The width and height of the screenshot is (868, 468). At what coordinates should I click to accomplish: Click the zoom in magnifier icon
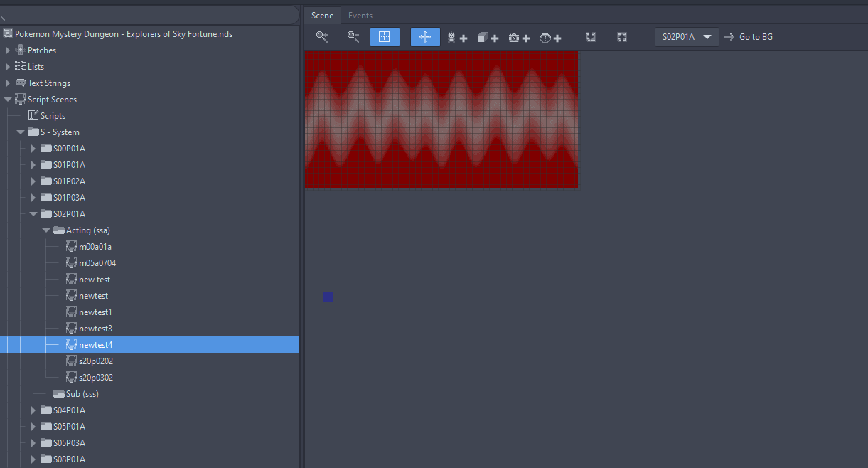coord(322,37)
